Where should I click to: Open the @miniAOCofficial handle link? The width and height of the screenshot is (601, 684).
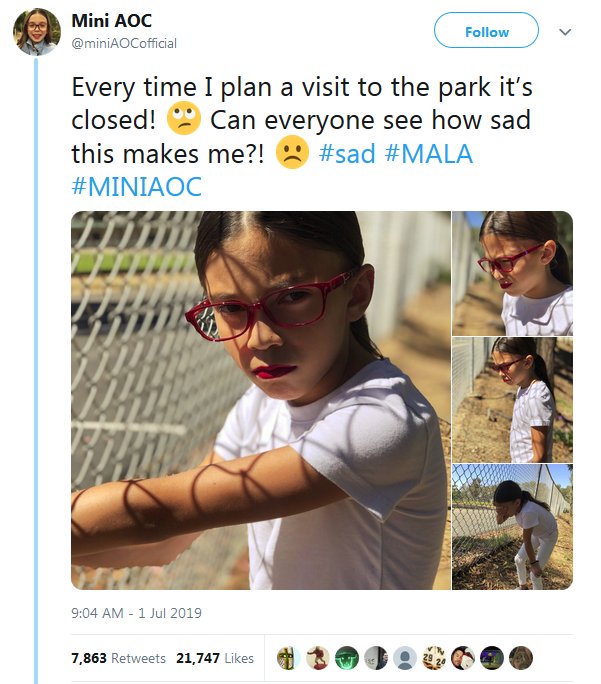point(124,43)
